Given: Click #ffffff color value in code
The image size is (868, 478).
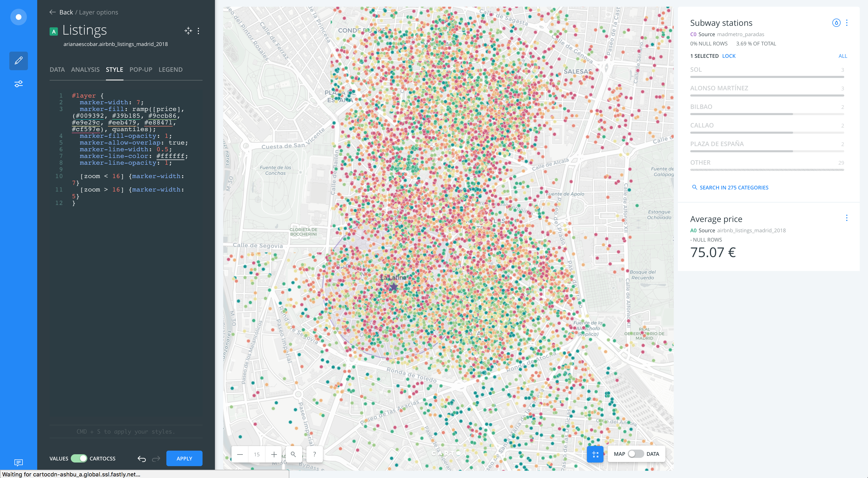Looking at the screenshot, I should [171, 156].
